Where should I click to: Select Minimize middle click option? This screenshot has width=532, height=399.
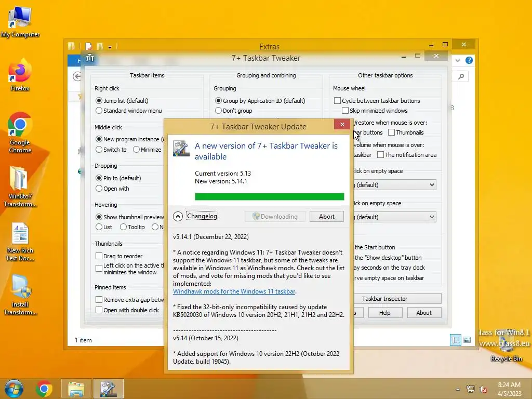click(136, 150)
